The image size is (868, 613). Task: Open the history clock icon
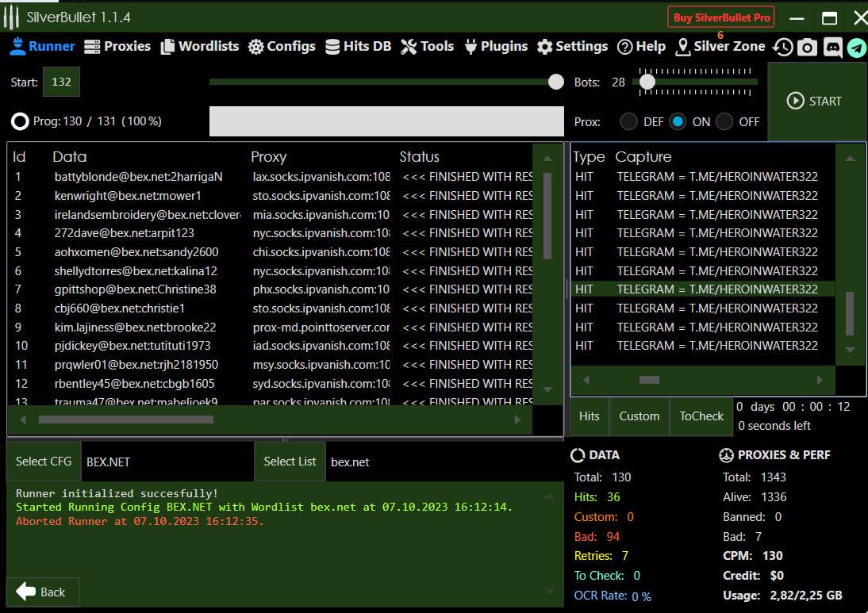click(782, 48)
